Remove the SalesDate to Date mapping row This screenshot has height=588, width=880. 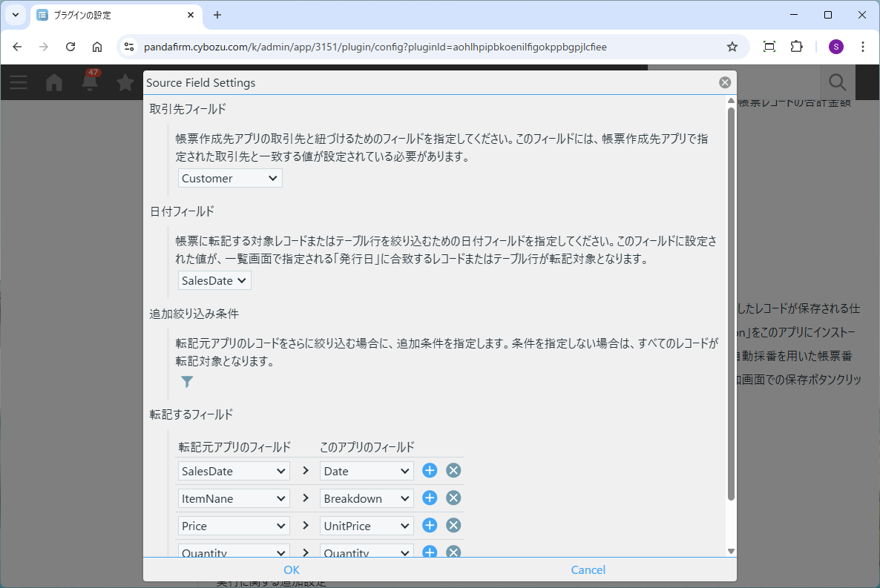click(453, 470)
